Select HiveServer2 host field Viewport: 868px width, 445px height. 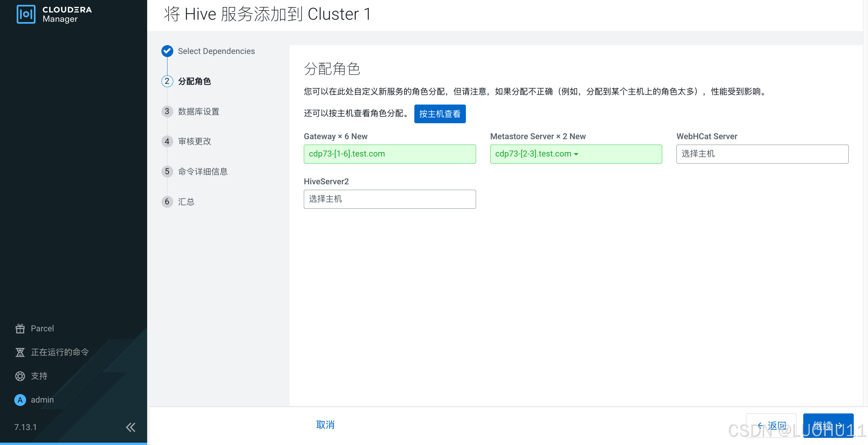pyautogui.click(x=390, y=199)
